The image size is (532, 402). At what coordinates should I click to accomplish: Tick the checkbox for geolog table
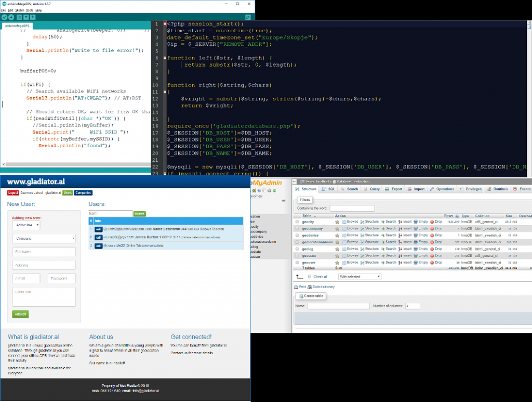point(297,249)
